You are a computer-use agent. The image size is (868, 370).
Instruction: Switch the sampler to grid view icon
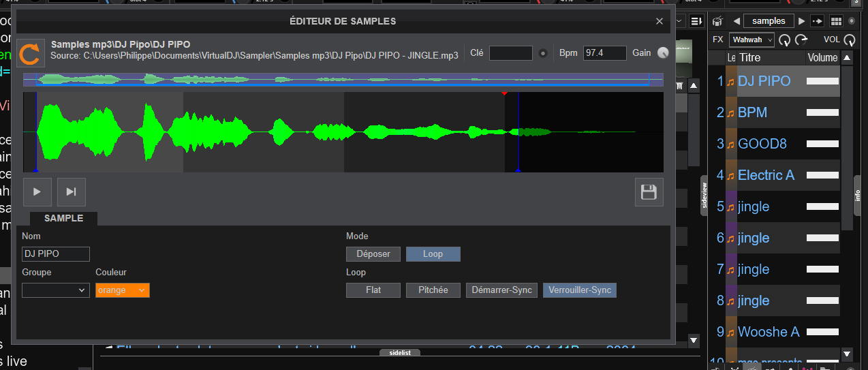pos(836,21)
